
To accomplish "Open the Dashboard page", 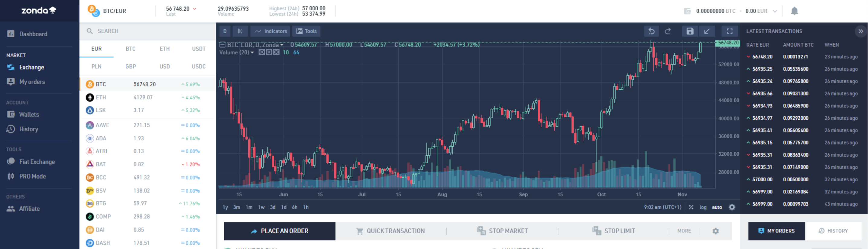I will [x=33, y=34].
